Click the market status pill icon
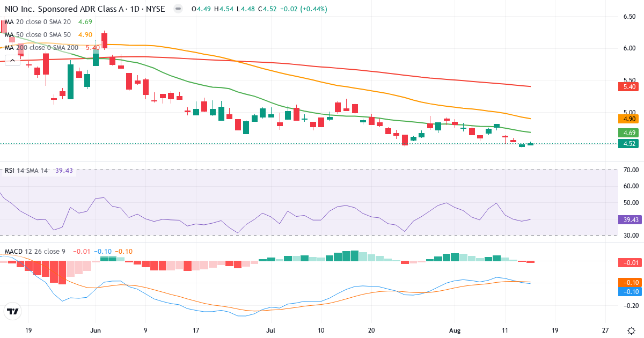Viewport: 644px width, 338px height. coord(178,9)
